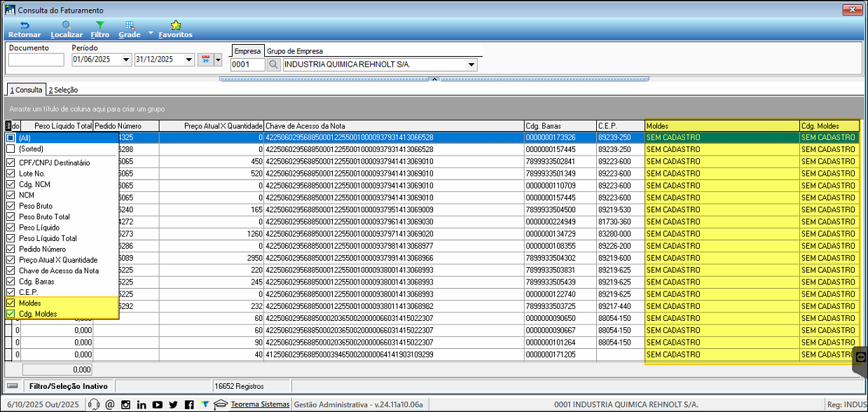Expand the start date 01/06/2025 dropdown
This screenshot has width=868, height=412.
[x=126, y=60]
